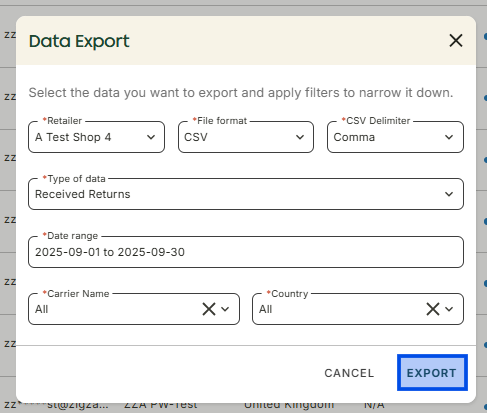487x413 pixels.
Task: Click the Export button
Action: pyautogui.click(x=432, y=373)
